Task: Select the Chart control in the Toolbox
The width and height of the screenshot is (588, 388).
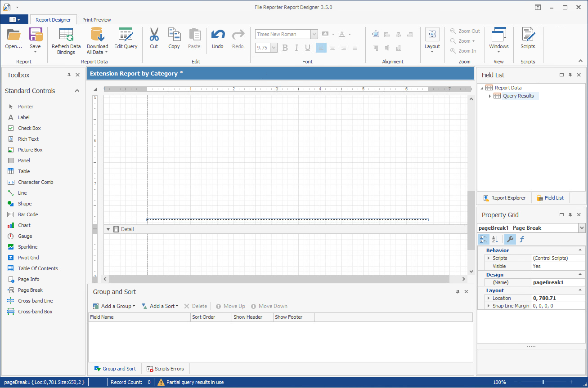Action: pos(28,225)
